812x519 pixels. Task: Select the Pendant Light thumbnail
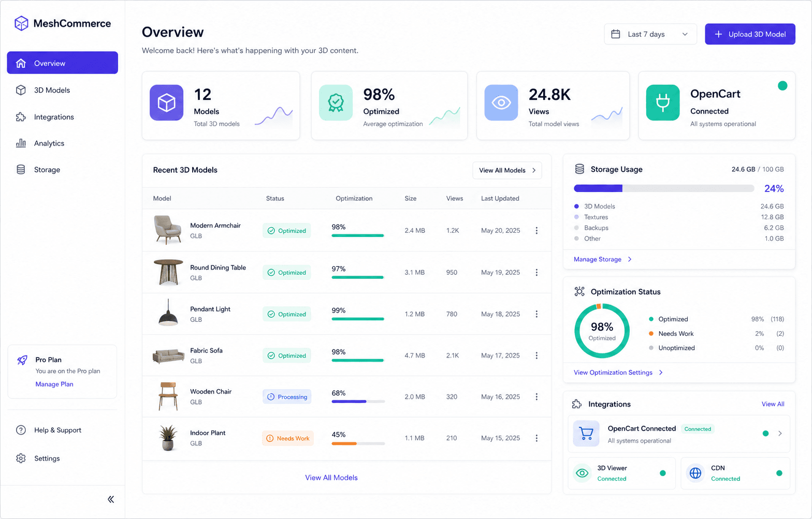pyautogui.click(x=168, y=313)
